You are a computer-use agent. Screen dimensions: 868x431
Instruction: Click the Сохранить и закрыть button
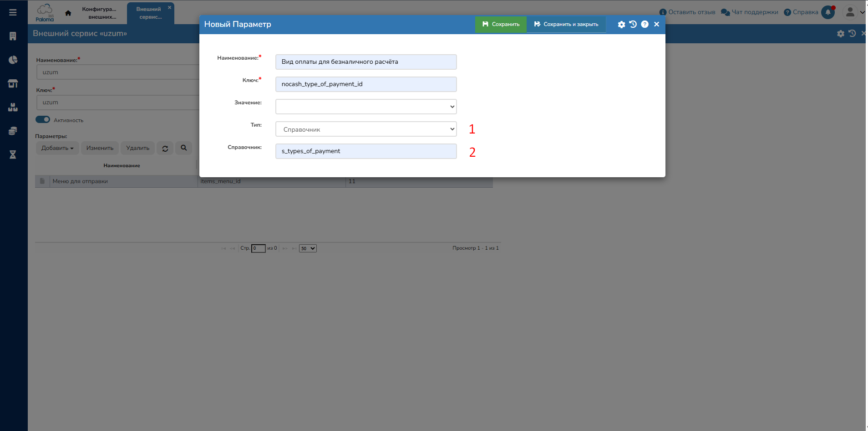click(x=566, y=25)
